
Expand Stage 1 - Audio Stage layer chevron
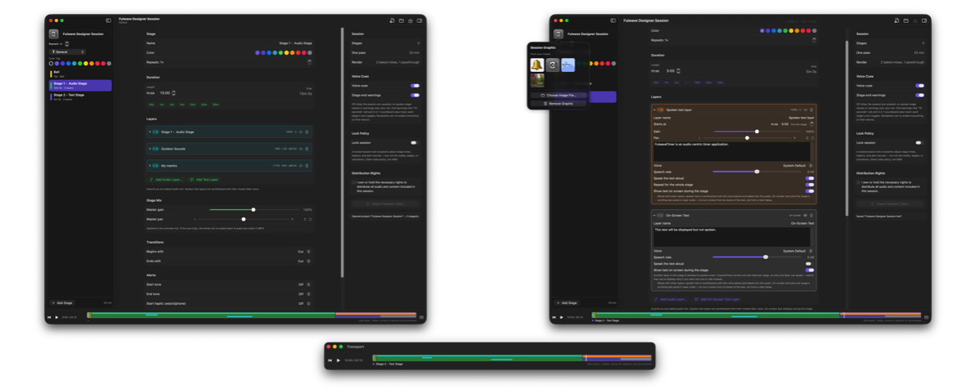(150, 132)
